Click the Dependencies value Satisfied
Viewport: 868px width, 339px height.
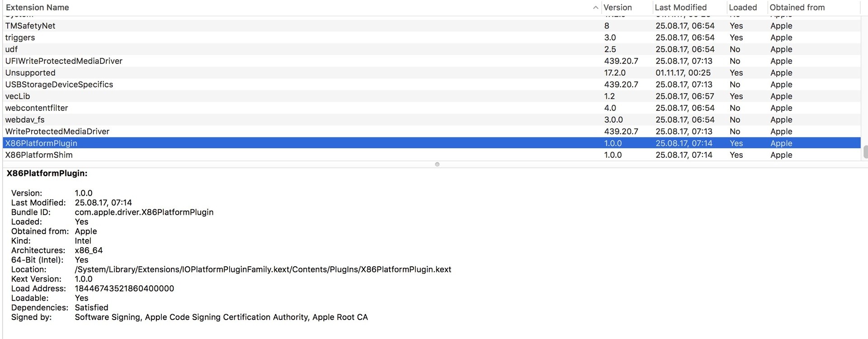click(x=91, y=308)
